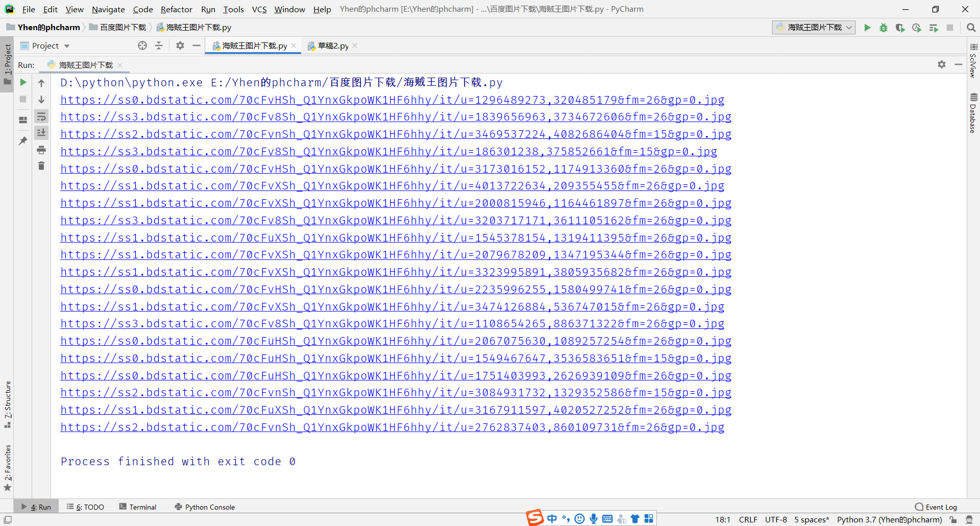Open the 6: TODO tool window
The image size is (980, 526).
(85, 507)
